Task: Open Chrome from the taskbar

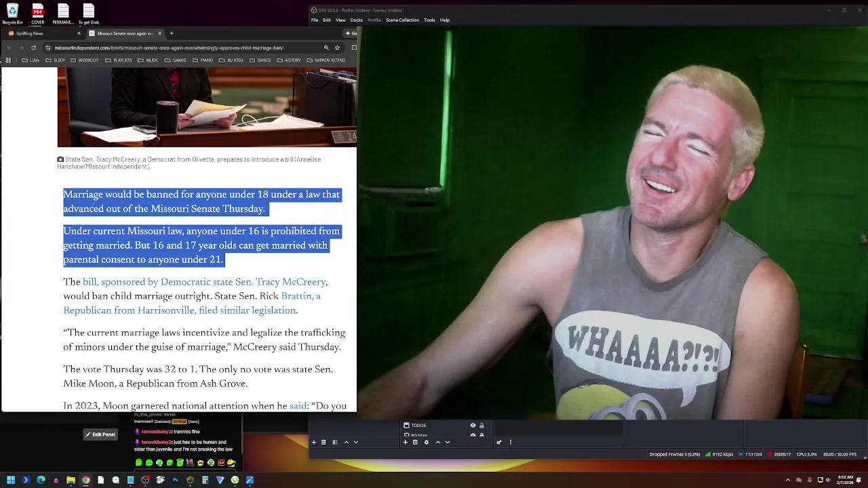Action: (x=85, y=480)
